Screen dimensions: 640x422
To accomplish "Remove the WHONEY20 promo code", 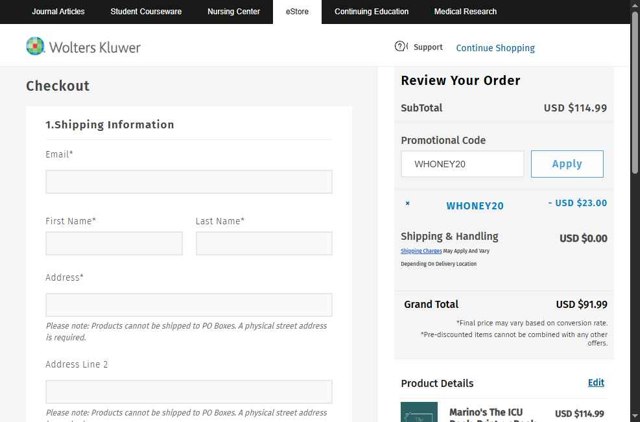I will click(407, 203).
